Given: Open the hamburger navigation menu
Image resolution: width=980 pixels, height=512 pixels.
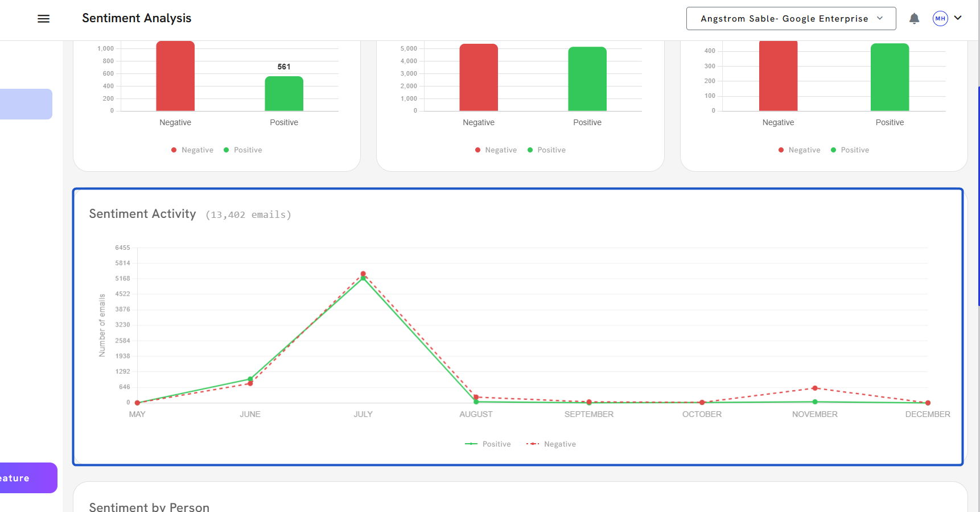Looking at the screenshot, I should coord(43,19).
